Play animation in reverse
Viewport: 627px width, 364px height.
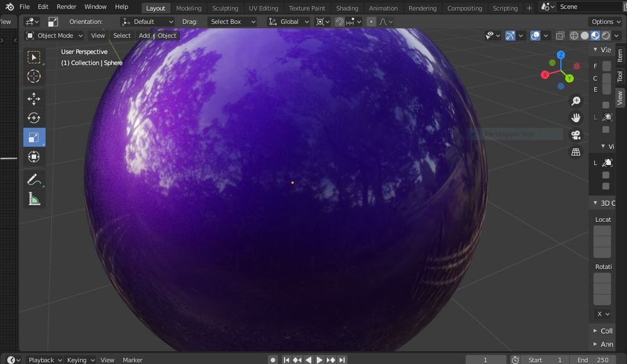(308, 360)
